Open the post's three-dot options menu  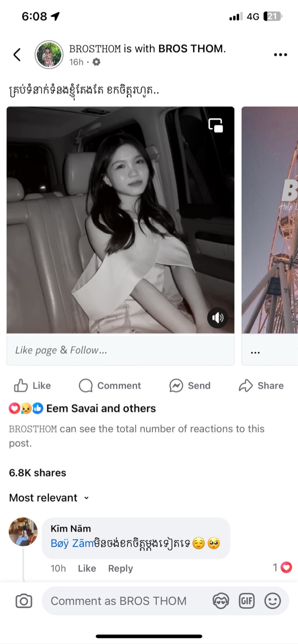click(280, 55)
